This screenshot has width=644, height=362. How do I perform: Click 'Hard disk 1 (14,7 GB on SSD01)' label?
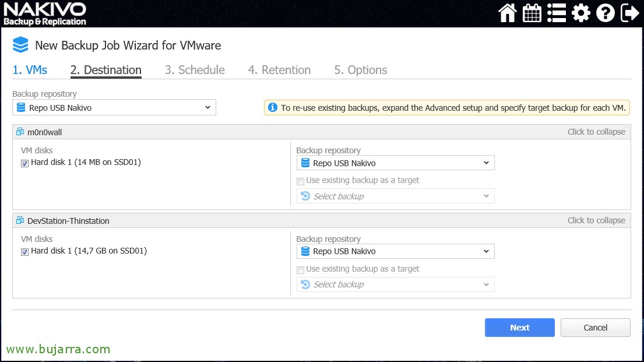pos(89,251)
